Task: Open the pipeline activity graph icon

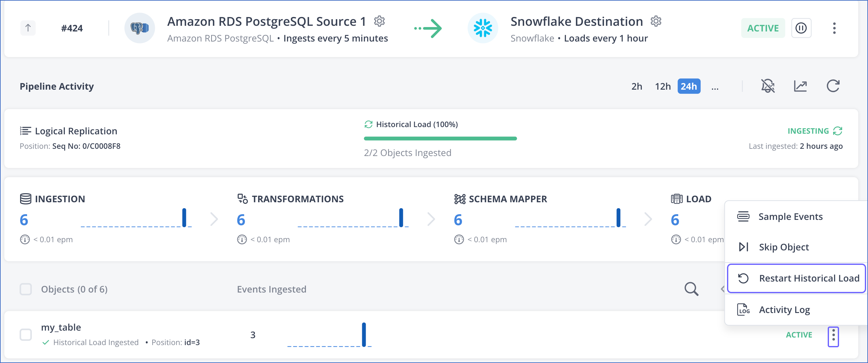Action: coord(800,86)
